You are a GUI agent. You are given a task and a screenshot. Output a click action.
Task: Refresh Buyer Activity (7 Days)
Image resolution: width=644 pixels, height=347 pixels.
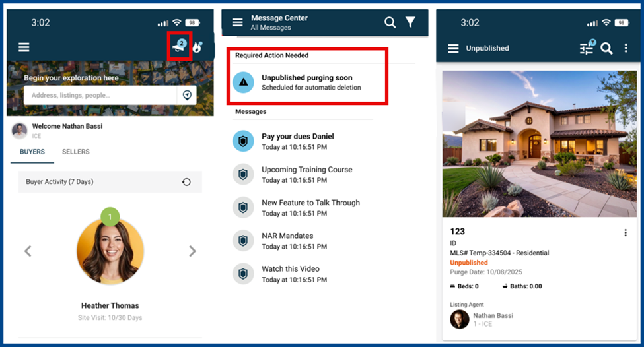[x=186, y=181]
